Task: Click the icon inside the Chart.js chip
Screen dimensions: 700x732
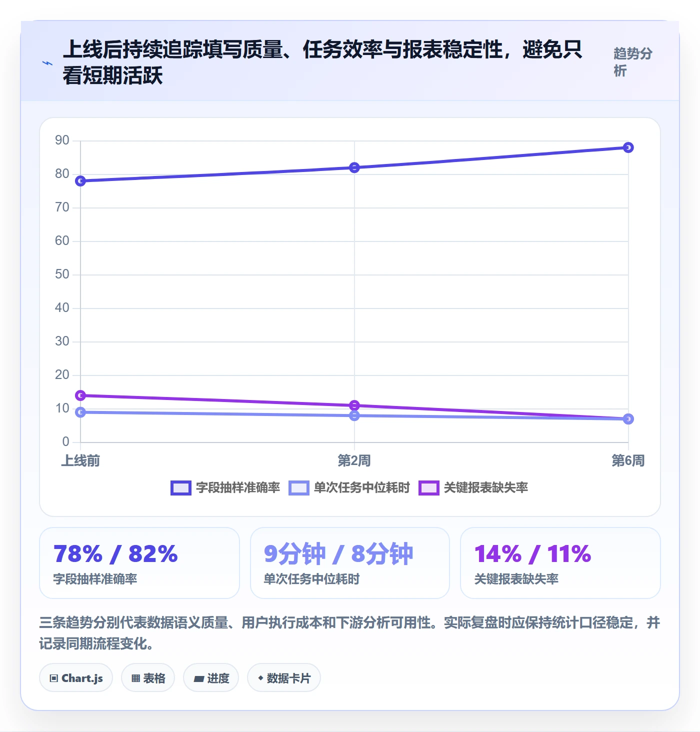Action: coord(54,678)
